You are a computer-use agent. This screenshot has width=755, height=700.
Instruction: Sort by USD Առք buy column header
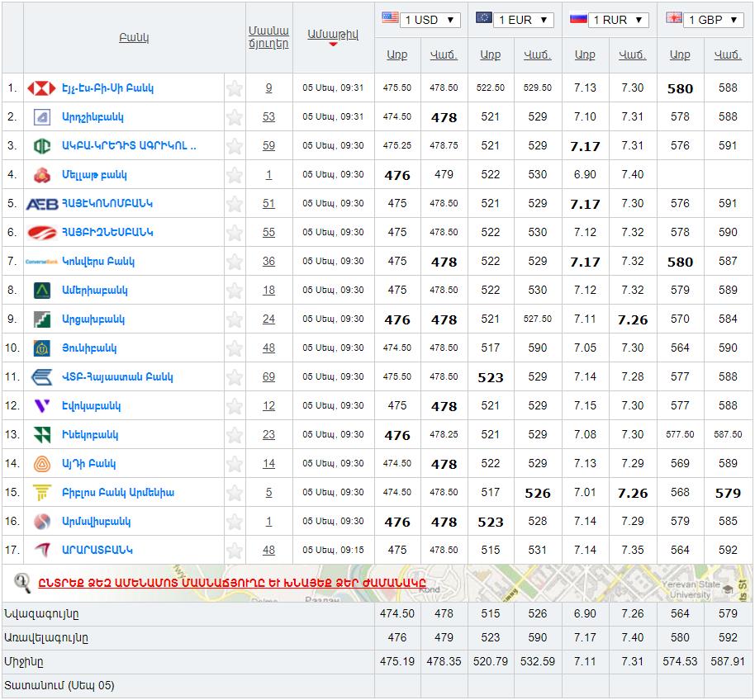[x=397, y=55]
